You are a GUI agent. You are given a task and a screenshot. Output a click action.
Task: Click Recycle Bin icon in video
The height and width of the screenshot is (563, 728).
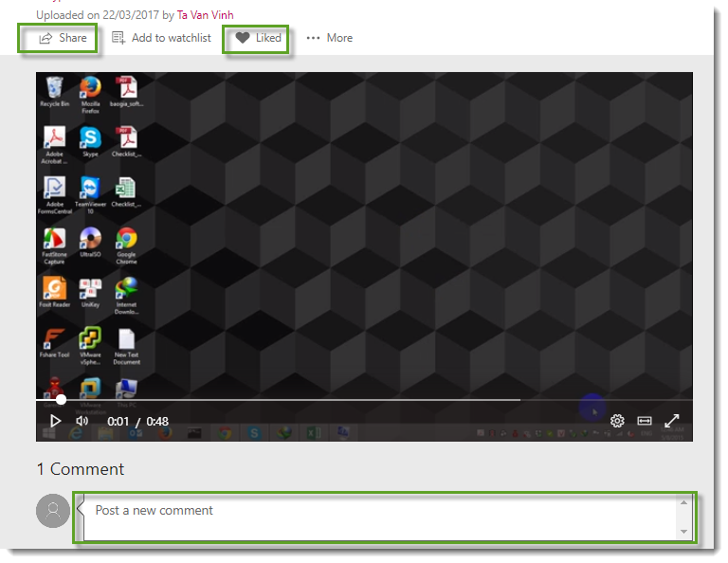54,90
